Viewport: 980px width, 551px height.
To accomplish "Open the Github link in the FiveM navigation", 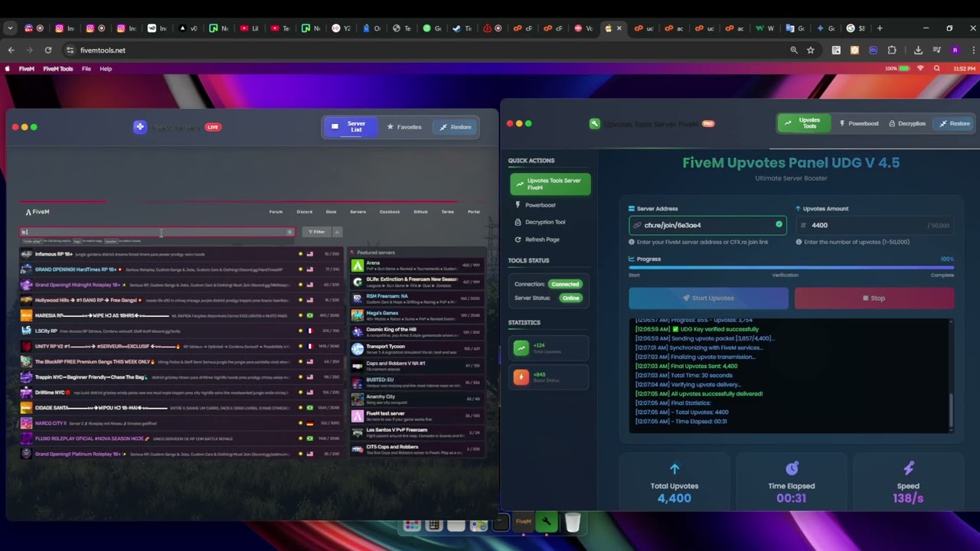I will 420,212.
